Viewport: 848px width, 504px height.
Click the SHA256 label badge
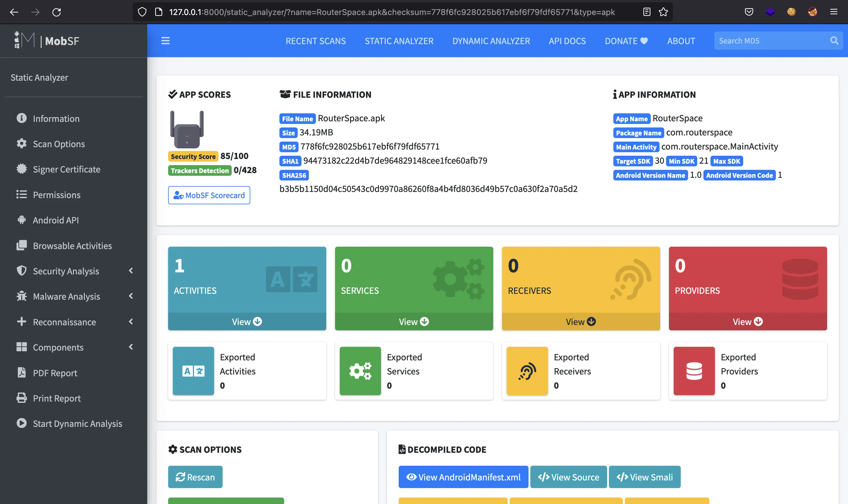[294, 175]
